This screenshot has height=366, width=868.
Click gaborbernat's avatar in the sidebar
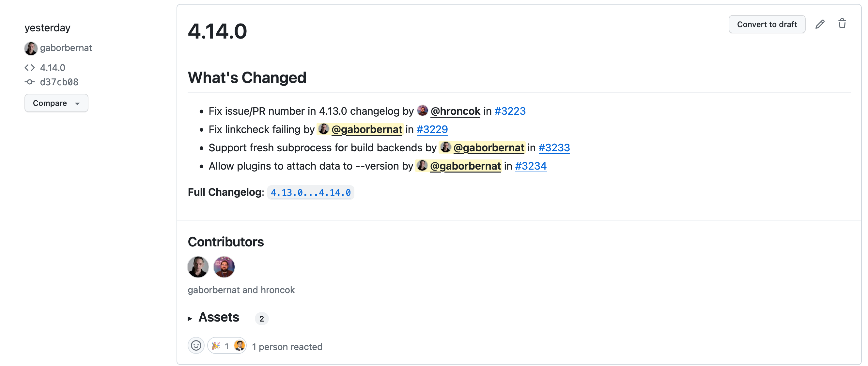coord(31,48)
